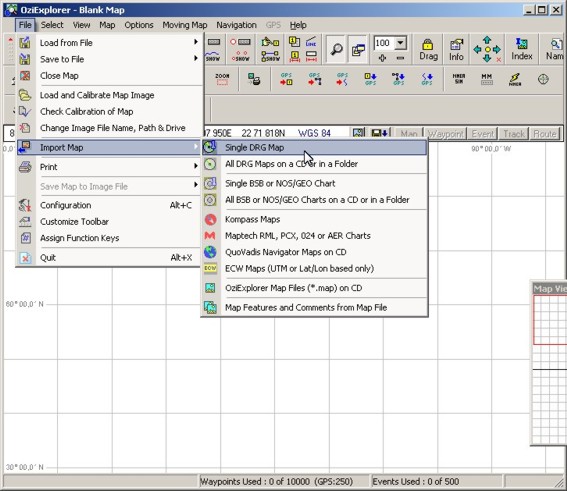Toggle the magnifier Zoom Window button
Viewport: 567px width, 491px height.
click(x=336, y=49)
